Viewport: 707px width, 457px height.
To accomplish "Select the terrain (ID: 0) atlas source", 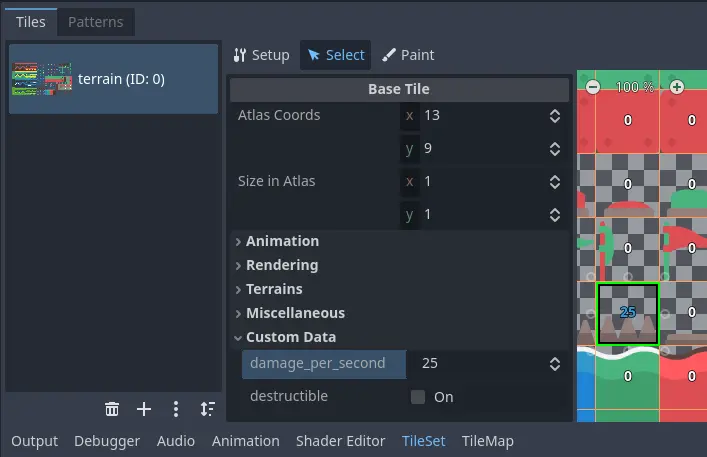I will tap(112, 79).
